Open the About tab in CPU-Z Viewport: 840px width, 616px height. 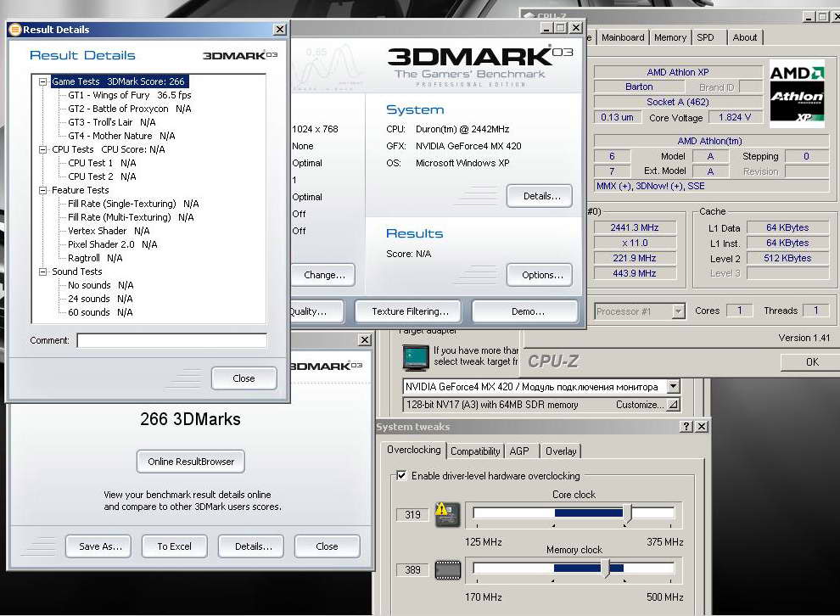745,37
